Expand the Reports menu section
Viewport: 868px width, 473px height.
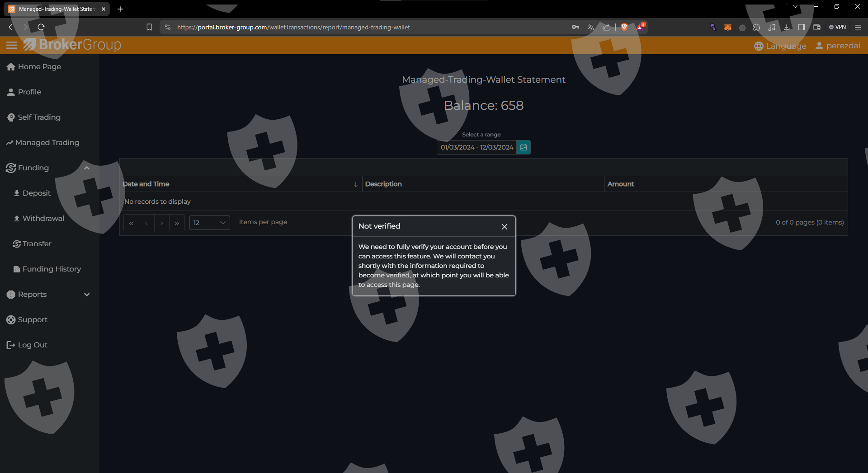click(87, 295)
